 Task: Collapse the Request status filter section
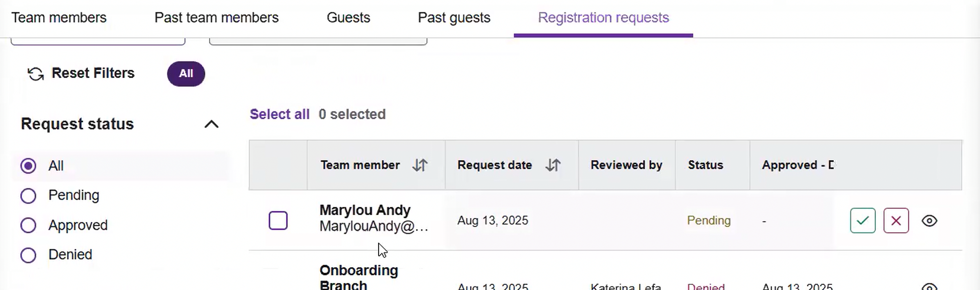(x=211, y=124)
